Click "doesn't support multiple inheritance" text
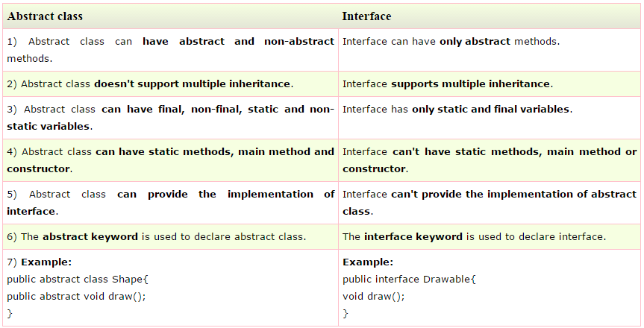644x328 pixels. pos(193,83)
